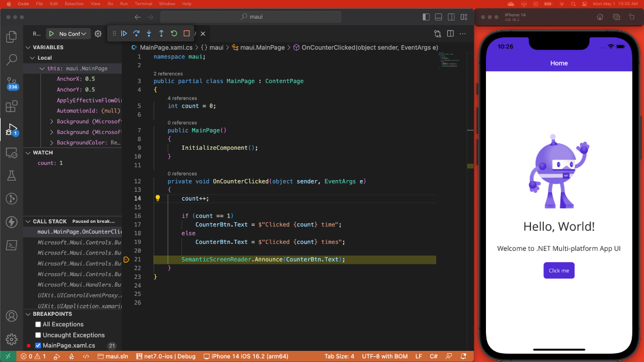Click maui.sln in status bar
This screenshot has height=362, width=644.
click(x=112, y=356)
